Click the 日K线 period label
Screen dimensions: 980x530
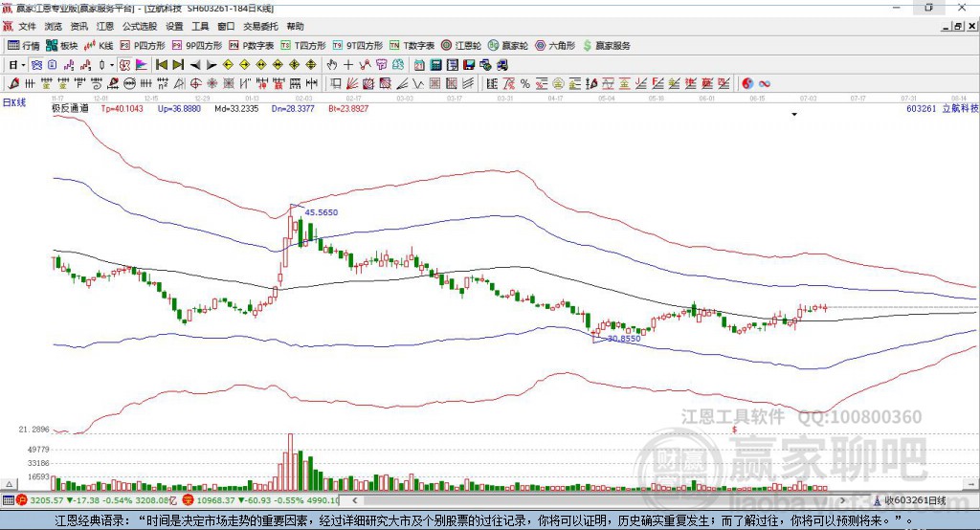coord(14,102)
